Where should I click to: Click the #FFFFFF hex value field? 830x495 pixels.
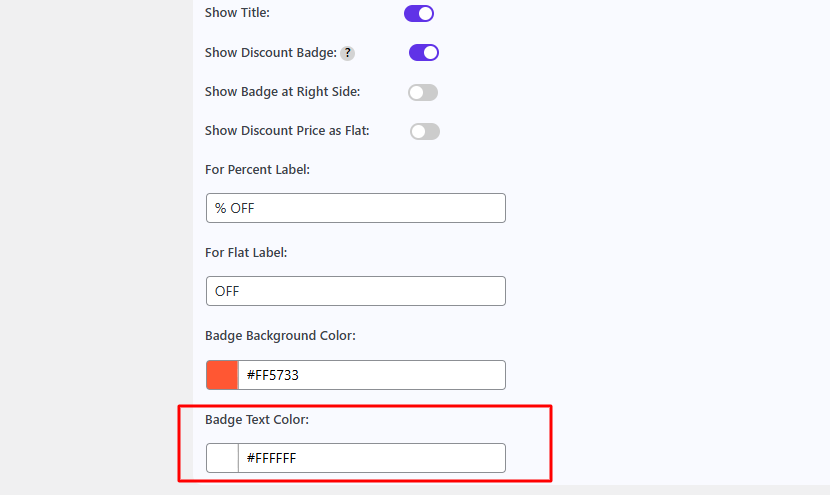[x=372, y=458]
